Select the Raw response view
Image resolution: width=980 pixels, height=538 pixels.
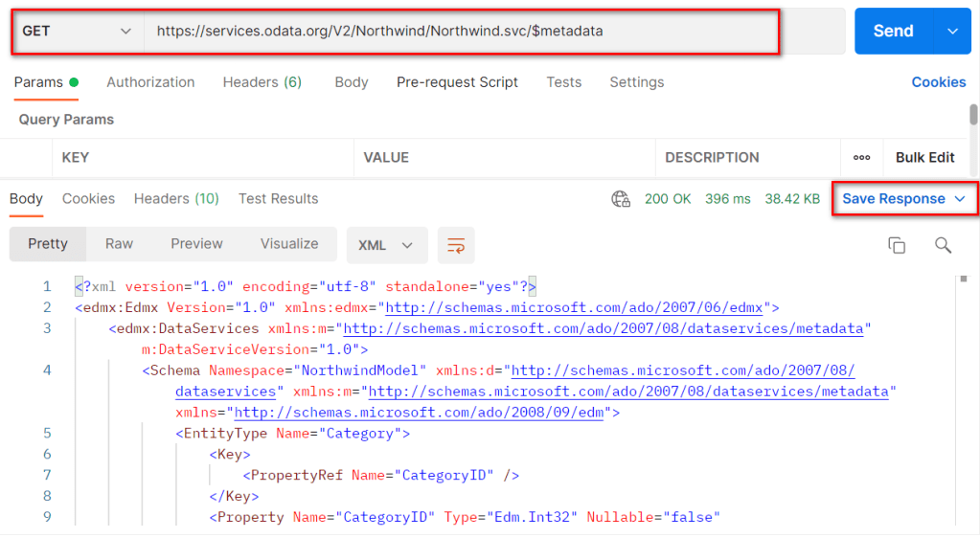tap(119, 244)
